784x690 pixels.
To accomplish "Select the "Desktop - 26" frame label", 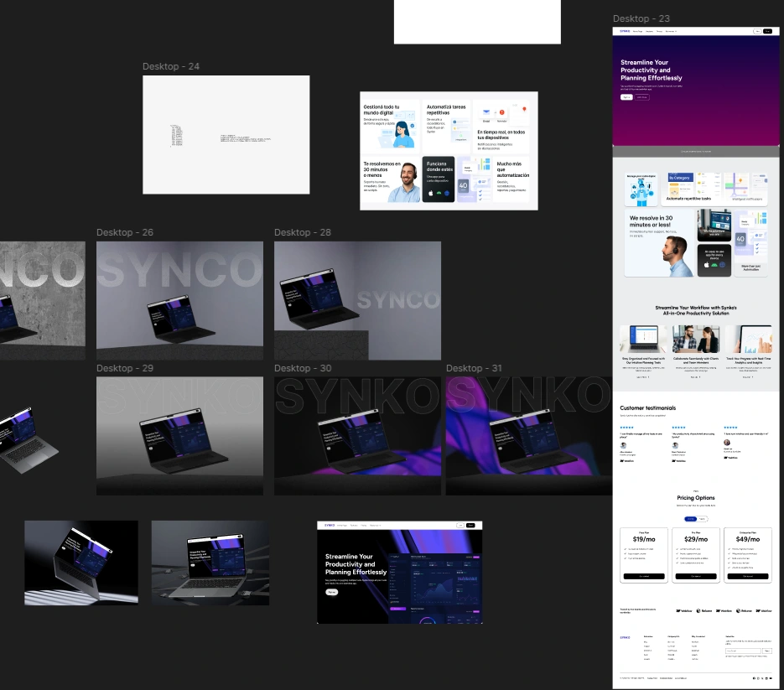I will [125, 232].
